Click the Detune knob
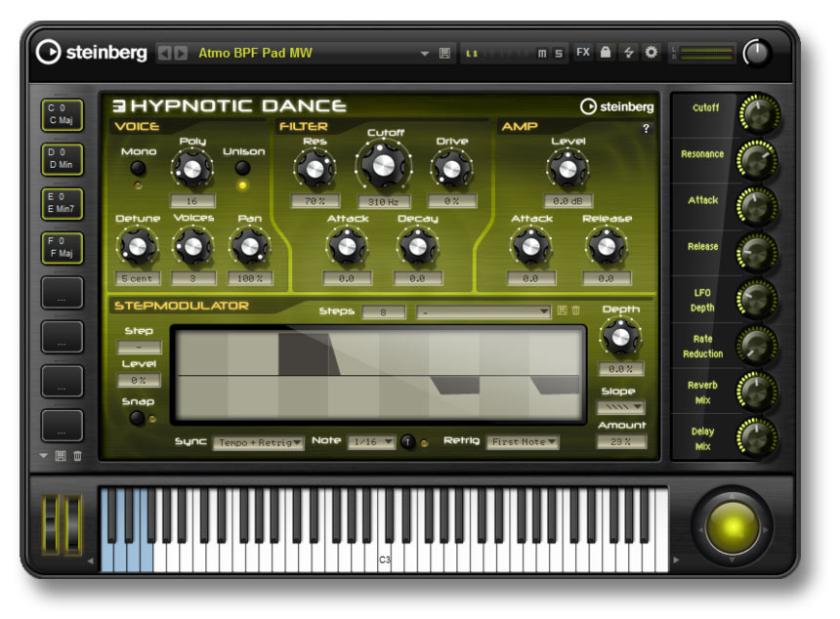Screen dimensions: 840x619 [137, 246]
